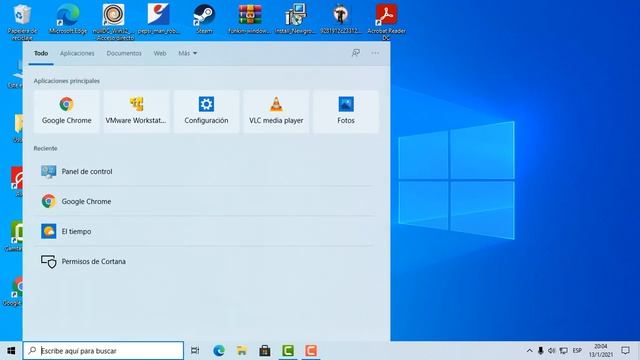The height and width of the screenshot is (360, 640).
Task: Select the Microsoft Edge desktop shortcut
Action: coord(68,20)
